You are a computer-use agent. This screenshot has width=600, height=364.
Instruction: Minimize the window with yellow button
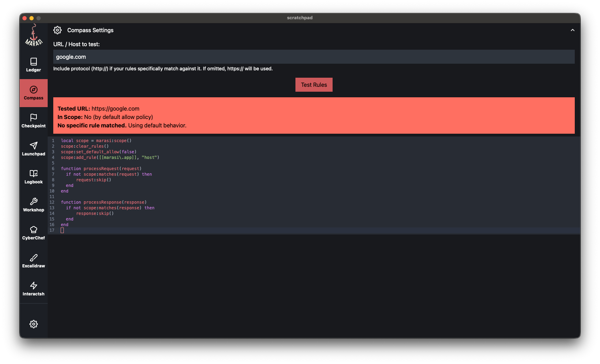[32, 18]
